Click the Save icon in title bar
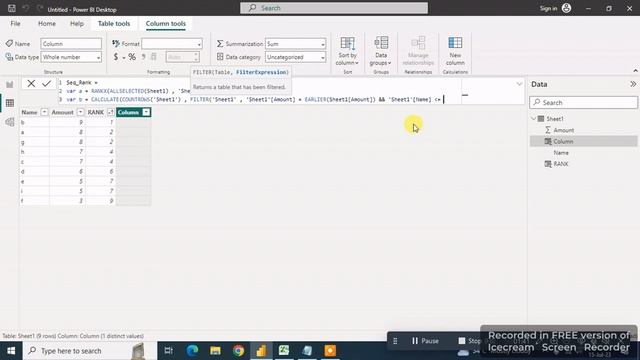This screenshot has width=640, height=360. 12,8
